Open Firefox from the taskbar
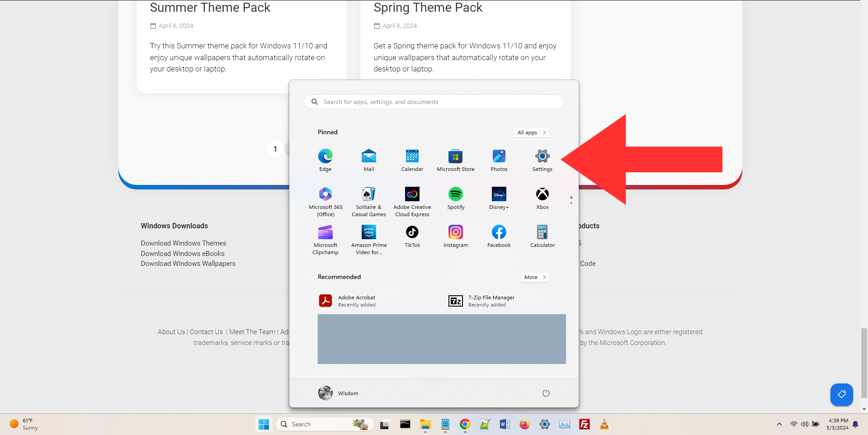The image size is (868, 435). pos(524,424)
